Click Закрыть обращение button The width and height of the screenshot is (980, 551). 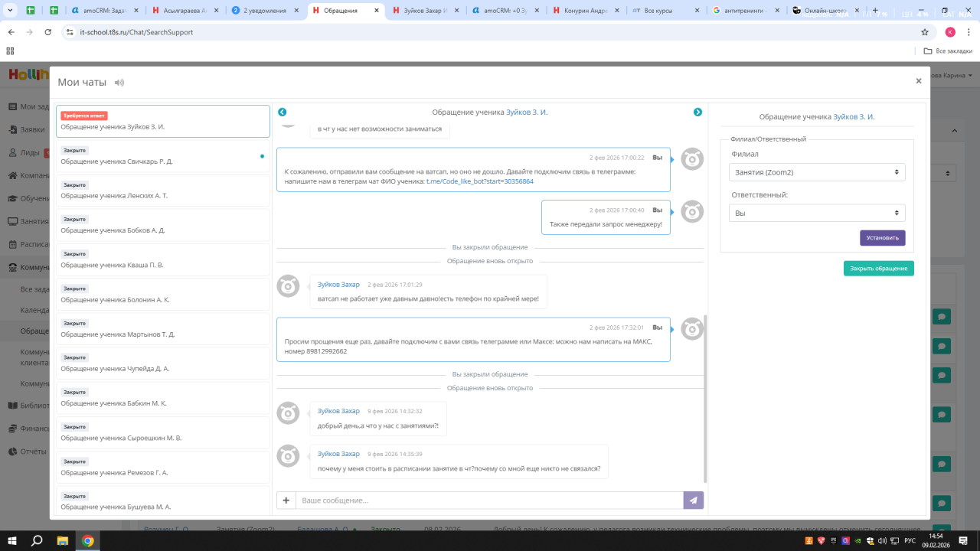pyautogui.click(x=878, y=269)
